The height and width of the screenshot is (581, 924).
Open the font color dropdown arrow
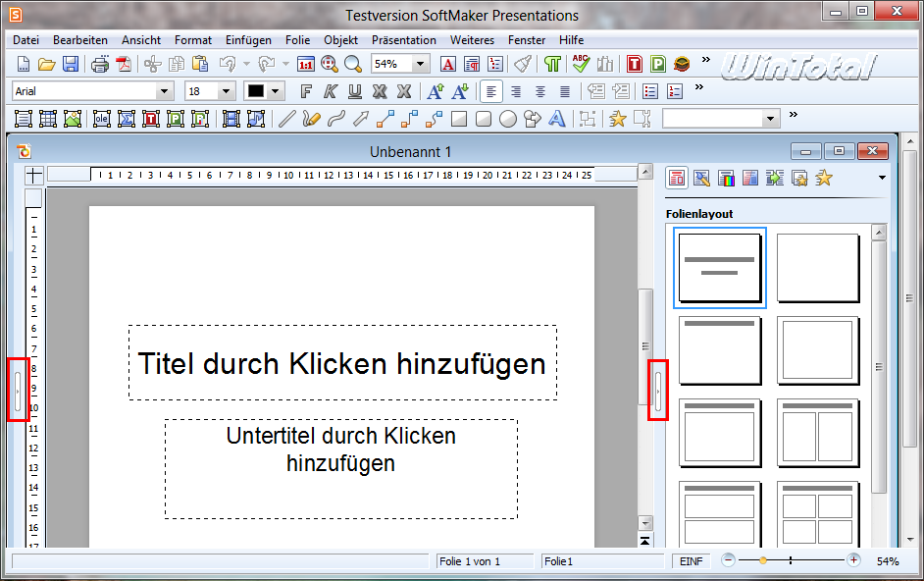point(275,91)
